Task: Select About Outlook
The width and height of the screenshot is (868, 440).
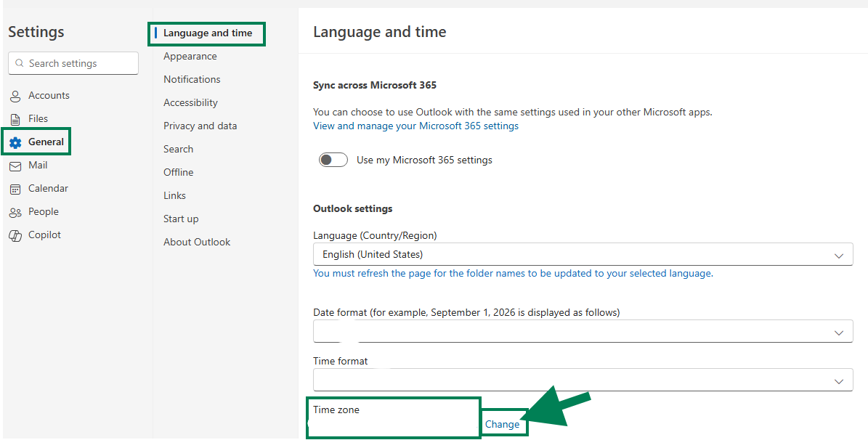Action: tap(197, 243)
